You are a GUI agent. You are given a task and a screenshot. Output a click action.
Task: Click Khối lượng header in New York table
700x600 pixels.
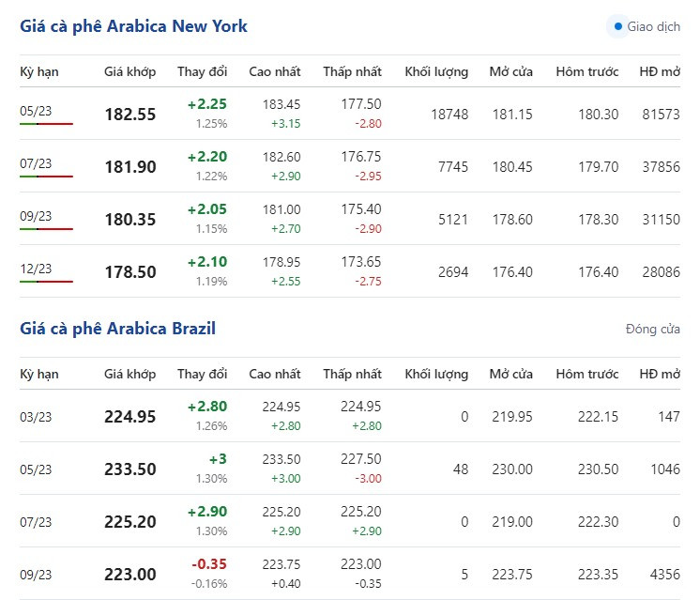pos(436,71)
